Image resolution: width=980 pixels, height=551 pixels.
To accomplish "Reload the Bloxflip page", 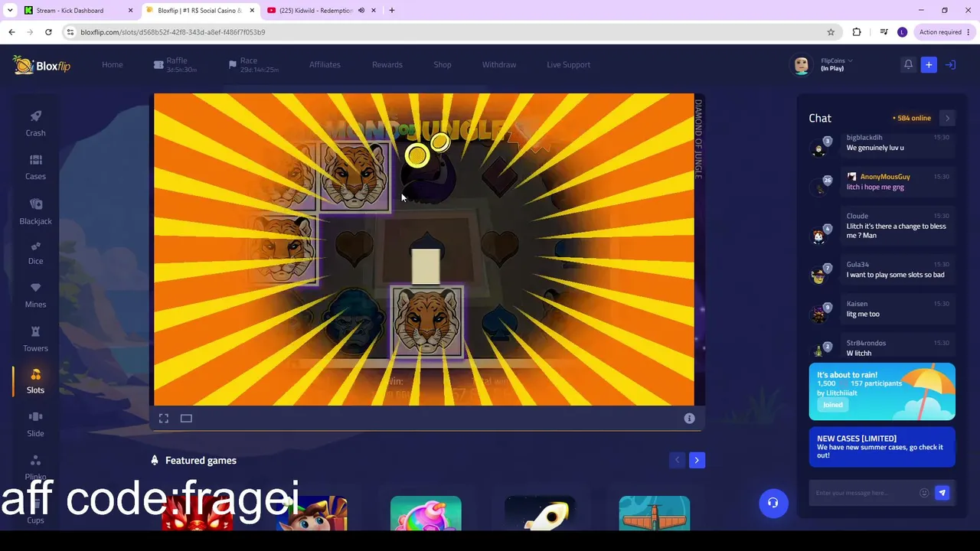I will (48, 32).
